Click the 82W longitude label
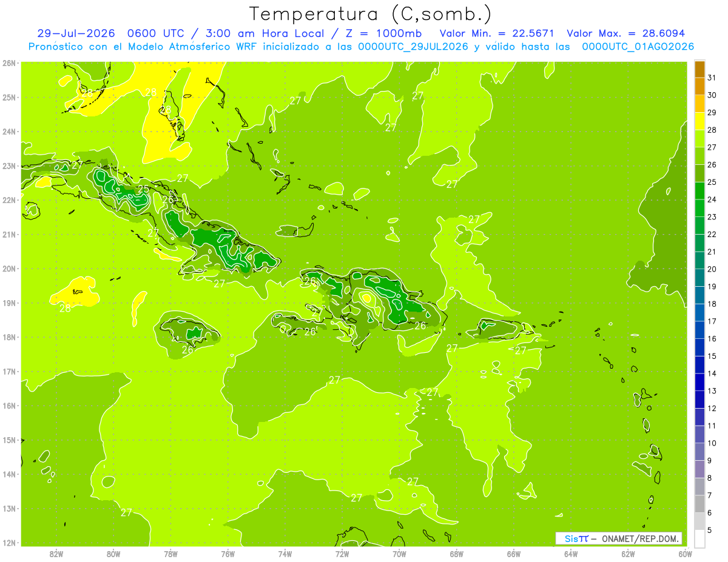This screenshot has height=562, width=728. [x=56, y=554]
